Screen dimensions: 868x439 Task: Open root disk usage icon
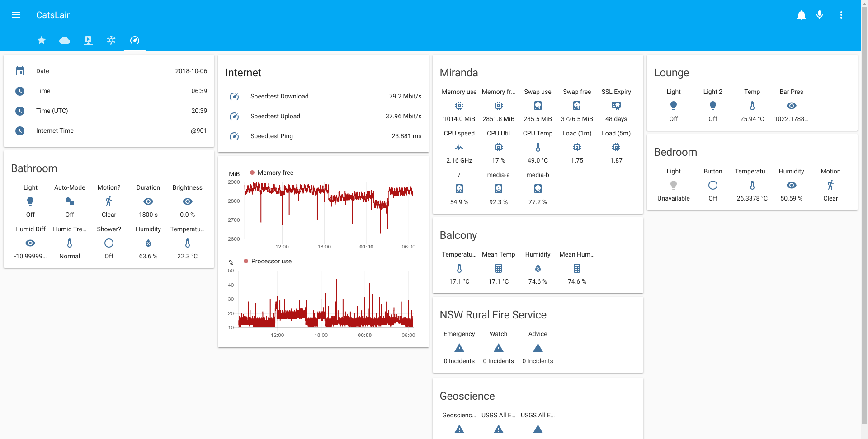[459, 189]
